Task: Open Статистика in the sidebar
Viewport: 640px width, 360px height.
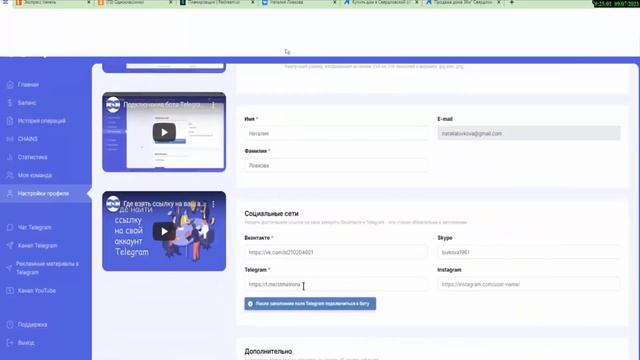Action: [x=32, y=157]
